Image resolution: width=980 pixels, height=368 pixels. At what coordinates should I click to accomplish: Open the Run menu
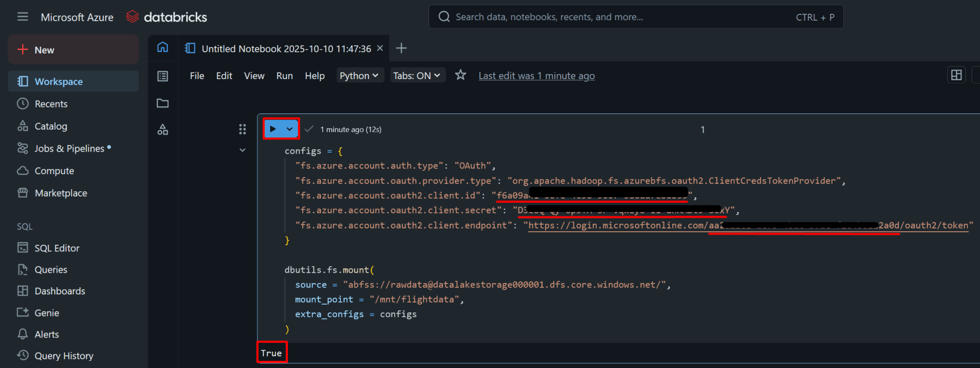[x=284, y=76]
